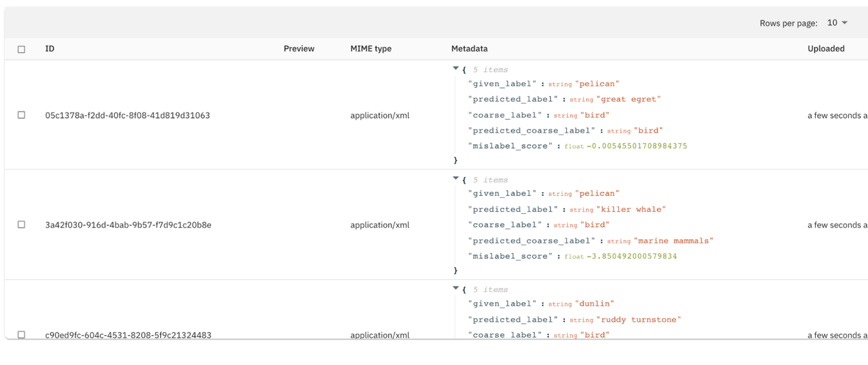Open record 05c1378a-f2dd-40fc-8f08-41d819d31063

click(127, 115)
